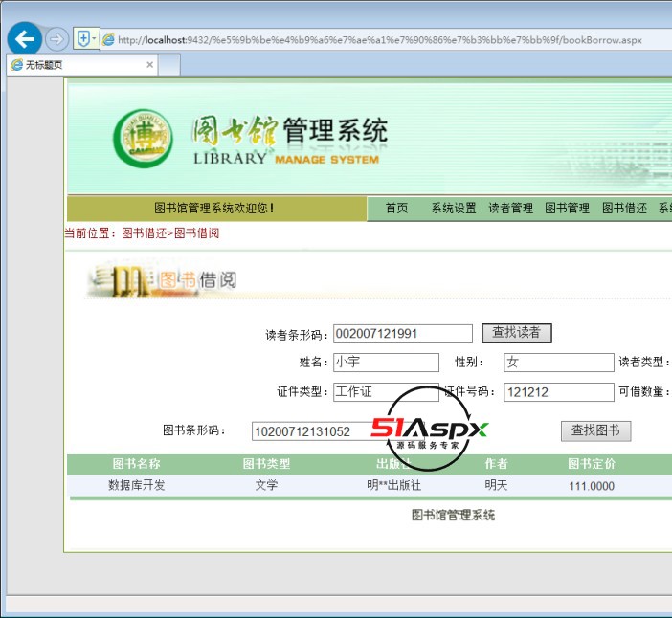Click the IE page icon in address bar

coord(109,40)
